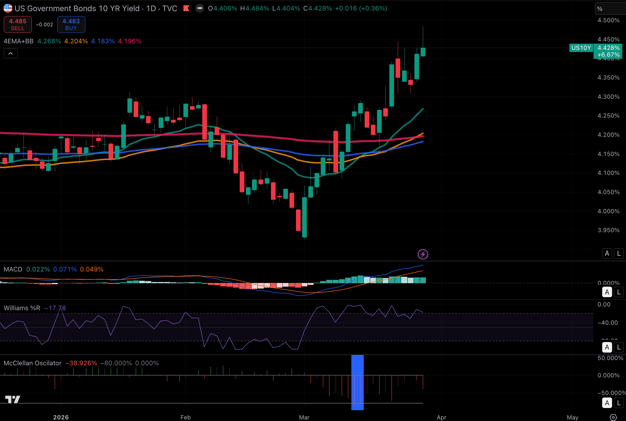Click the May label on time axis

pyautogui.click(x=572, y=417)
